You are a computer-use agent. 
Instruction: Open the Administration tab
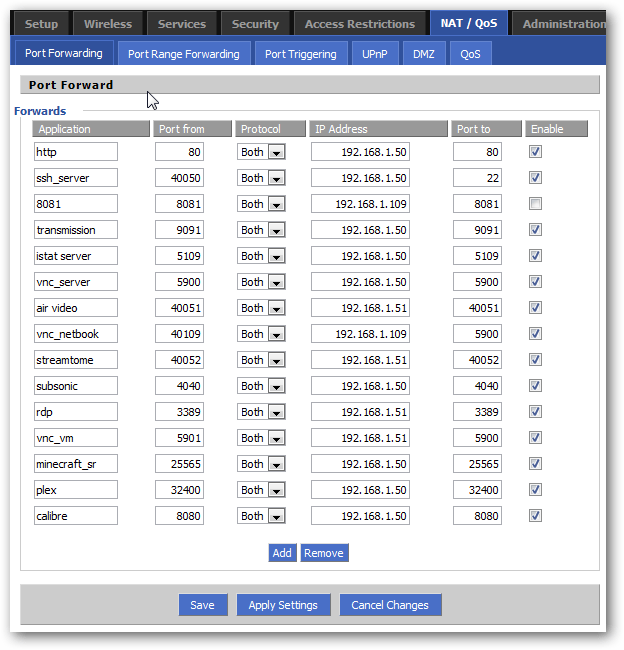pos(559,24)
